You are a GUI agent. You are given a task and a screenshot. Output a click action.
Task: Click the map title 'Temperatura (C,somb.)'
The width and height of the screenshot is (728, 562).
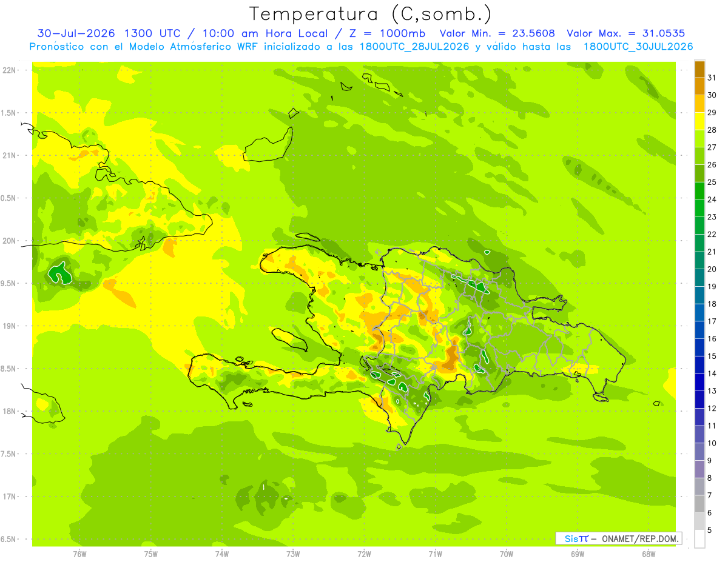pos(370,13)
